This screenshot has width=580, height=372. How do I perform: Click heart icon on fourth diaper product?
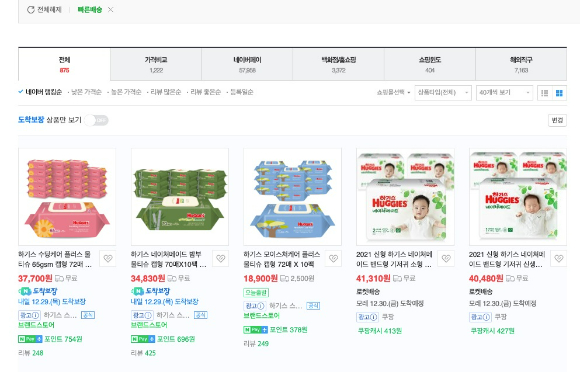pos(446,258)
